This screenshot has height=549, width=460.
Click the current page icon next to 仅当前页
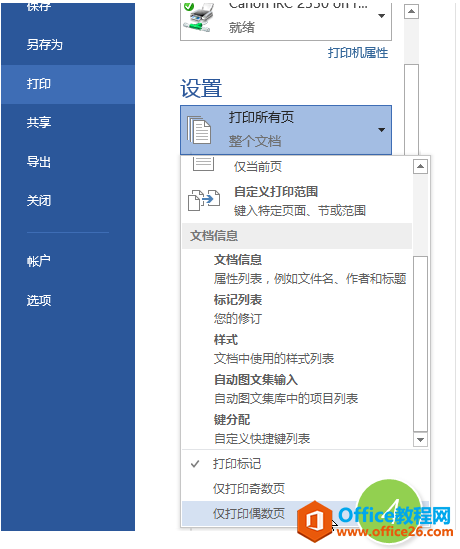coord(203,164)
